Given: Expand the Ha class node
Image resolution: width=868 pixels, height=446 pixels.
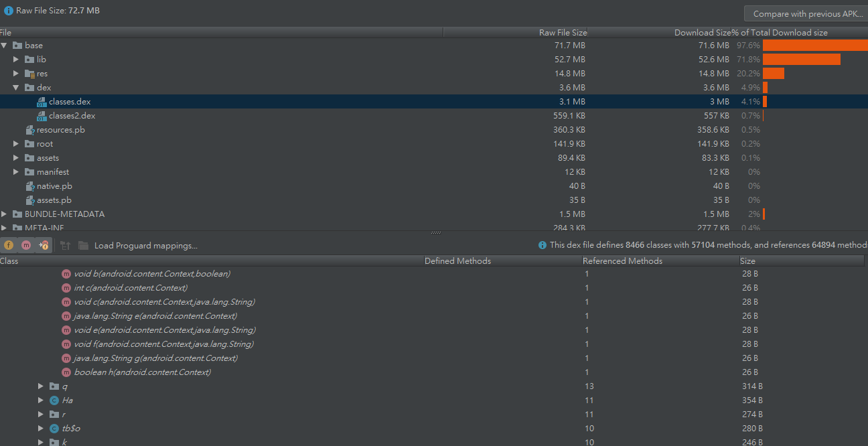Looking at the screenshot, I should 42,400.
